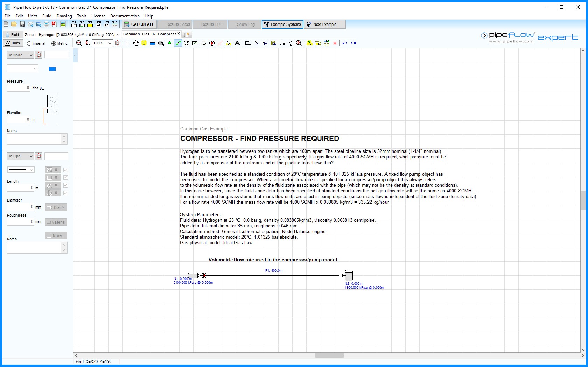Open the Tools menu
This screenshot has width=588, height=367.
[82, 16]
